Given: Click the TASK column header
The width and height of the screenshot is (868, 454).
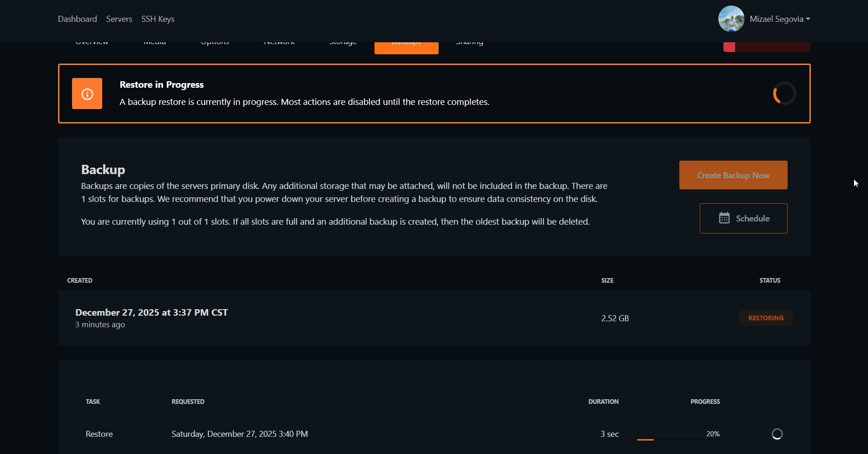Looking at the screenshot, I should coord(93,402).
